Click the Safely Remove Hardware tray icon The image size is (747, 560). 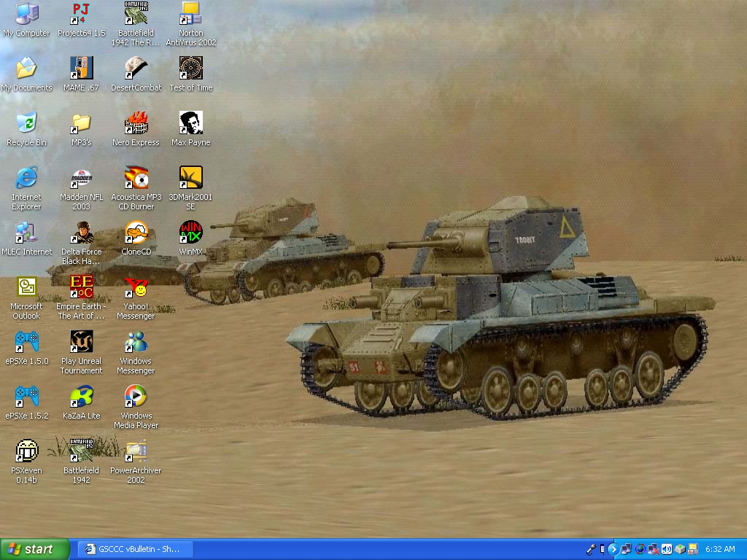679,550
